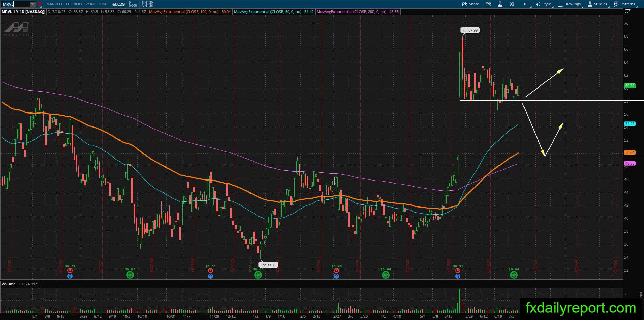Click the earnings phone icon above the 11/28 date

(x=211, y=270)
